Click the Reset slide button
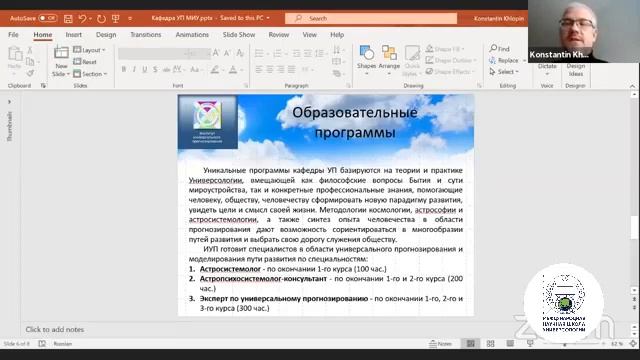Screen dimensions: 640x360 tap(85, 62)
